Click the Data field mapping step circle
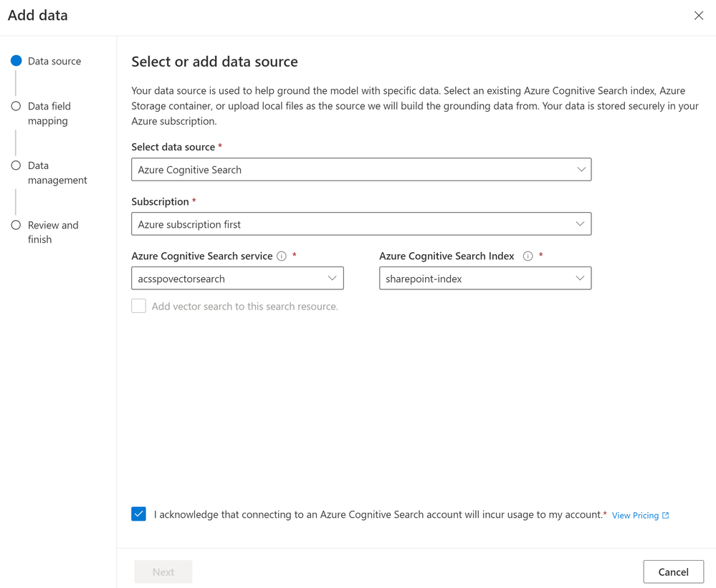 click(x=16, y=106)
